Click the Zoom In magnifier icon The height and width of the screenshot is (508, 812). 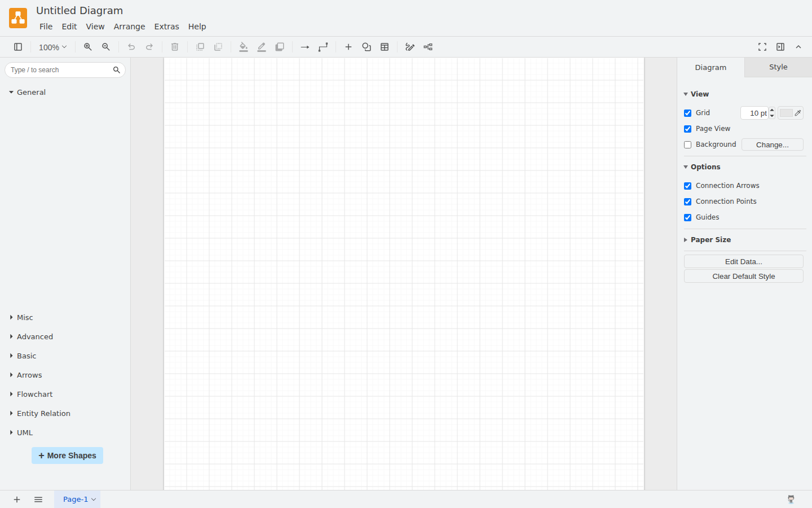(x=88, y=47)
